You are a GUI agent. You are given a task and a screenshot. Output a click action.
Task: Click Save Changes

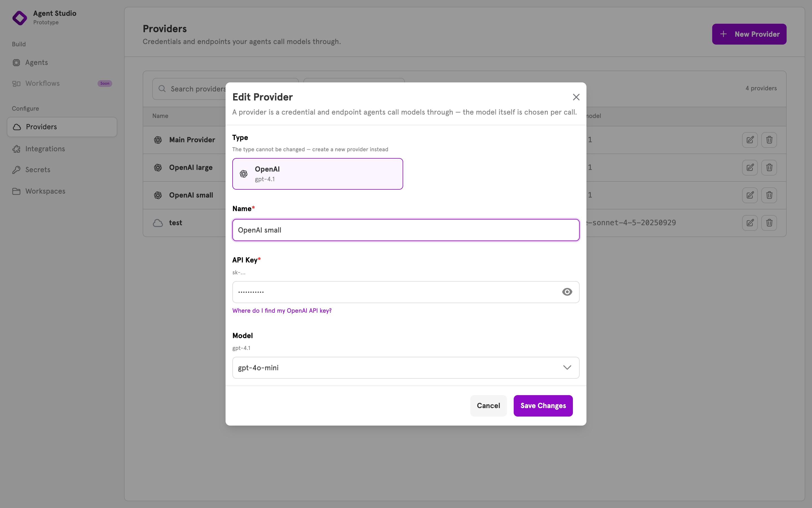pyautogui.click(x=543, y=406)
